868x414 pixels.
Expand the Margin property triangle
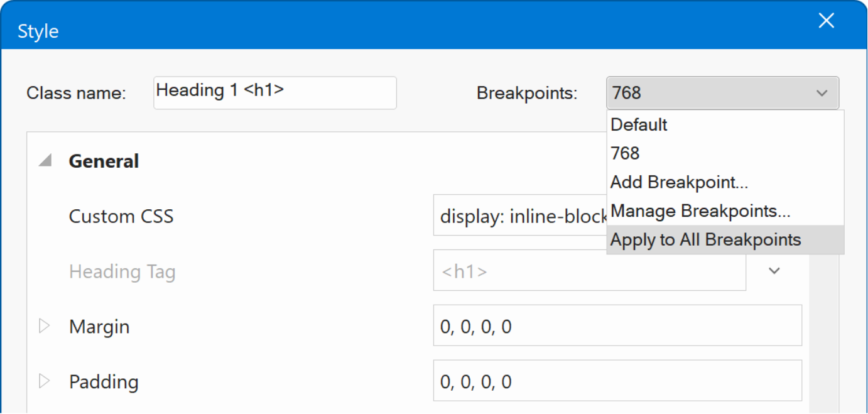pyautogui.click(x=44, y=327)
